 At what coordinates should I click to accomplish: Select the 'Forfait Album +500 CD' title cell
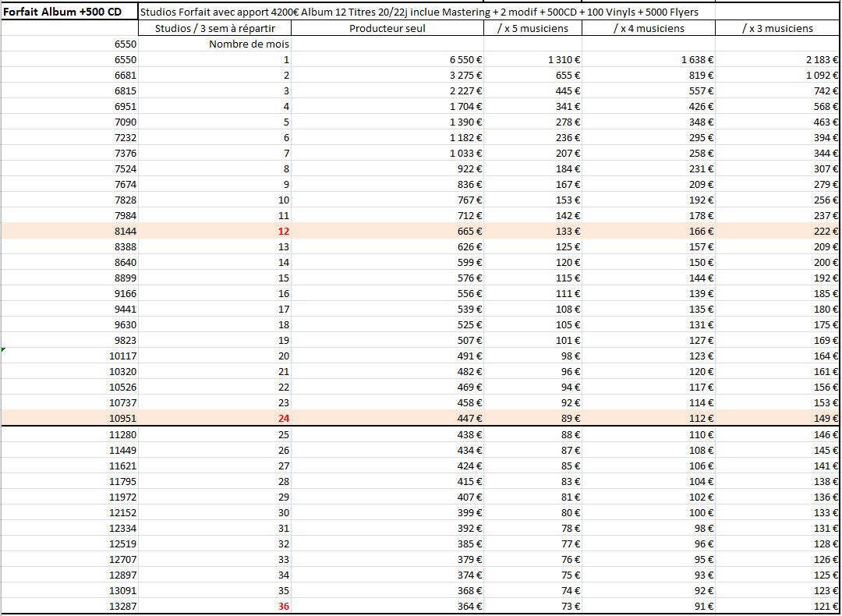pyautogui.click(x=69, y=12)
